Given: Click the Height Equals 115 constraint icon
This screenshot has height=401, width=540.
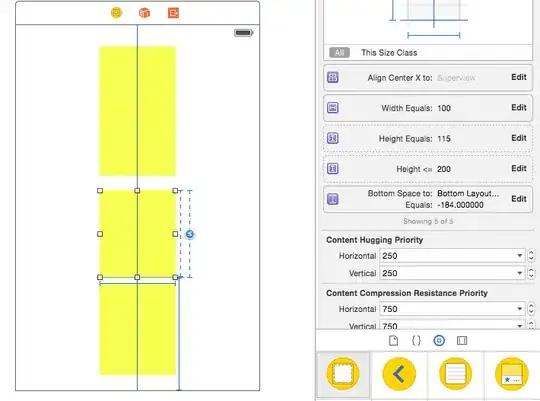Looking at the screenshot, I should coord(333,138).
